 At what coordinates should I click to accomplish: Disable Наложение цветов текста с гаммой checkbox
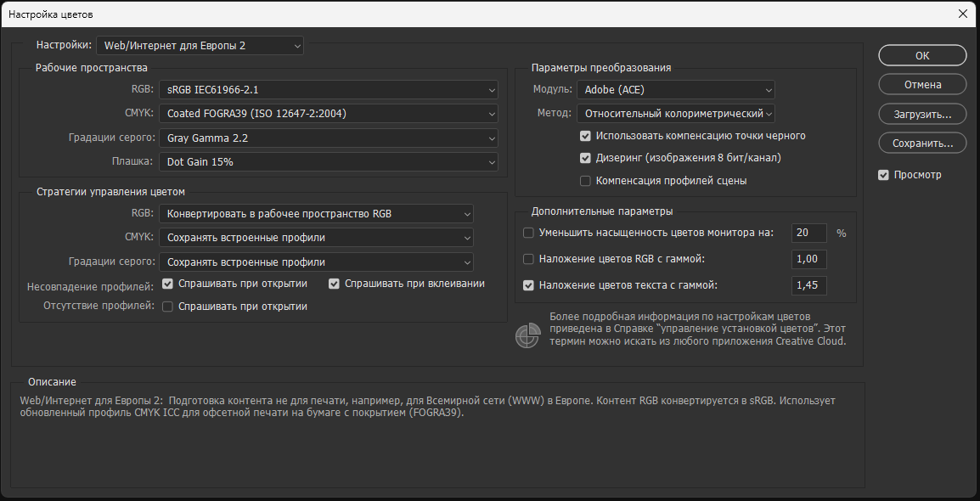[528, 285]
